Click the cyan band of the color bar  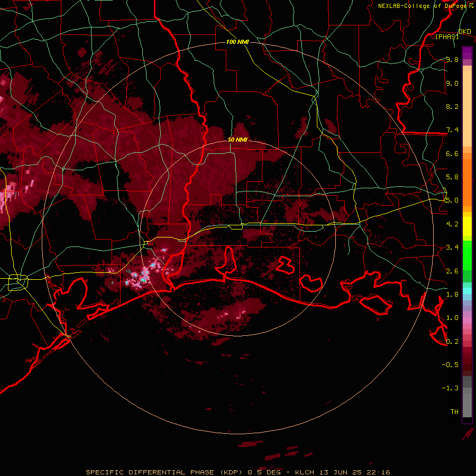click(467, 291)
